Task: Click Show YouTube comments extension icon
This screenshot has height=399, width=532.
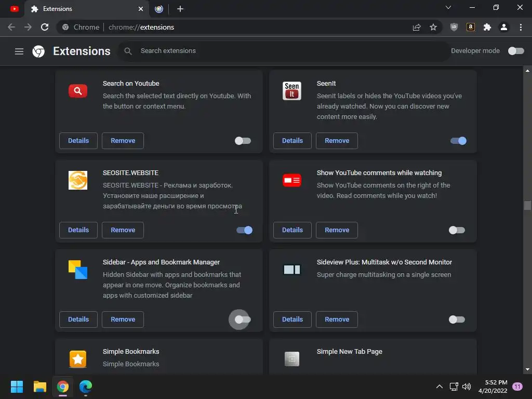Action: point(292,180)
